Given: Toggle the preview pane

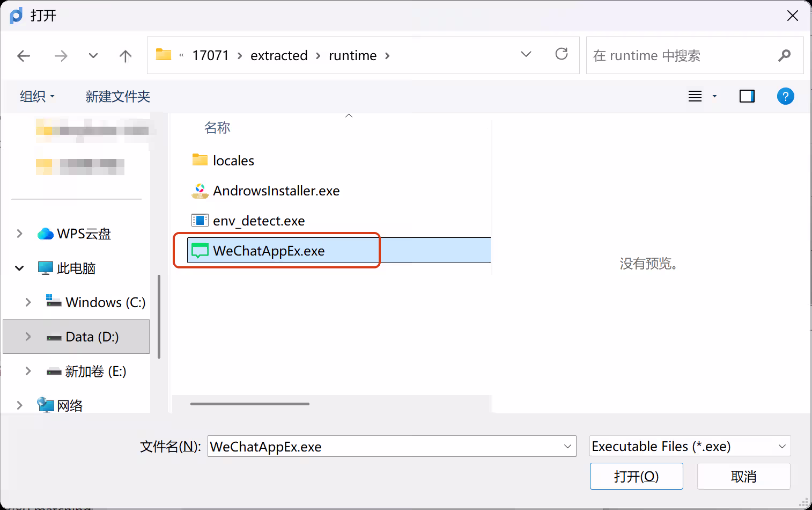Looking at the screenshot, I should pos(747,97).
